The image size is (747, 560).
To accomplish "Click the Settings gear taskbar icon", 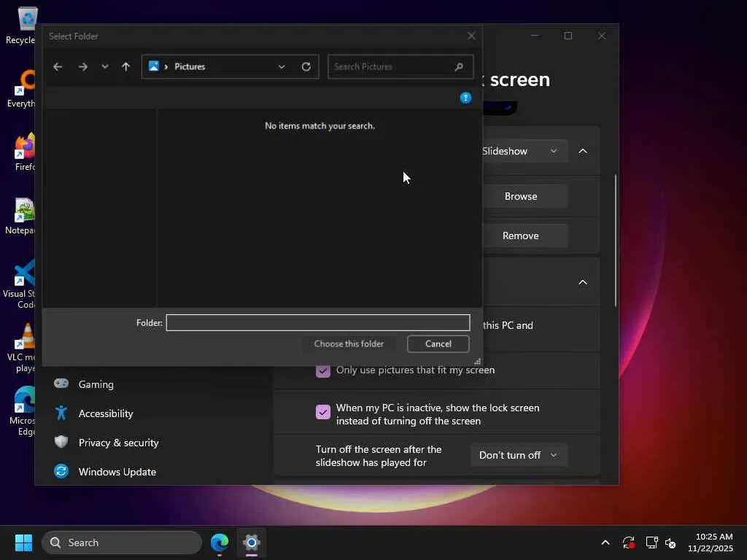I will 252,542.
